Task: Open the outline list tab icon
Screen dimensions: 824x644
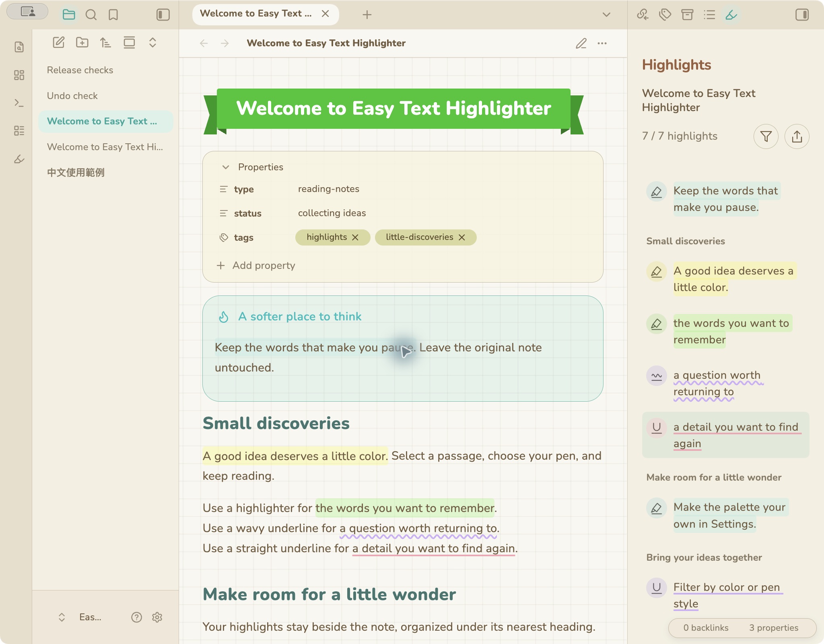Action: tap(709, 15)
